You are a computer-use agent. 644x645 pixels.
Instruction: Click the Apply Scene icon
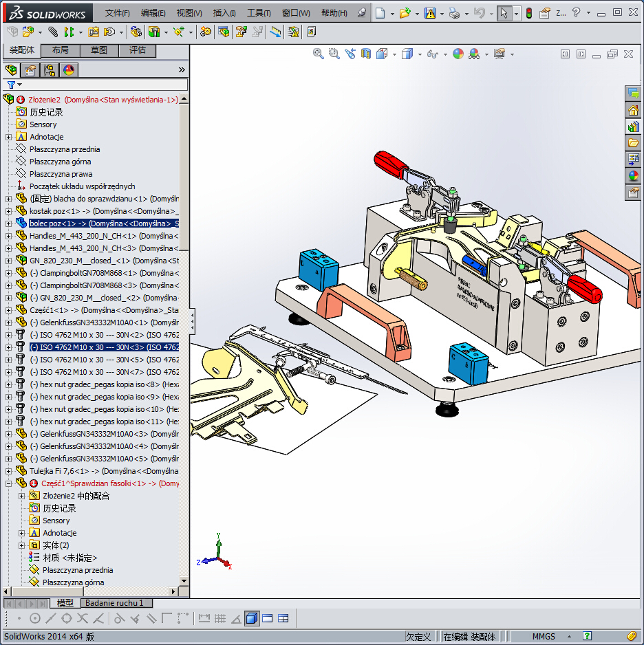click(474, 54)
